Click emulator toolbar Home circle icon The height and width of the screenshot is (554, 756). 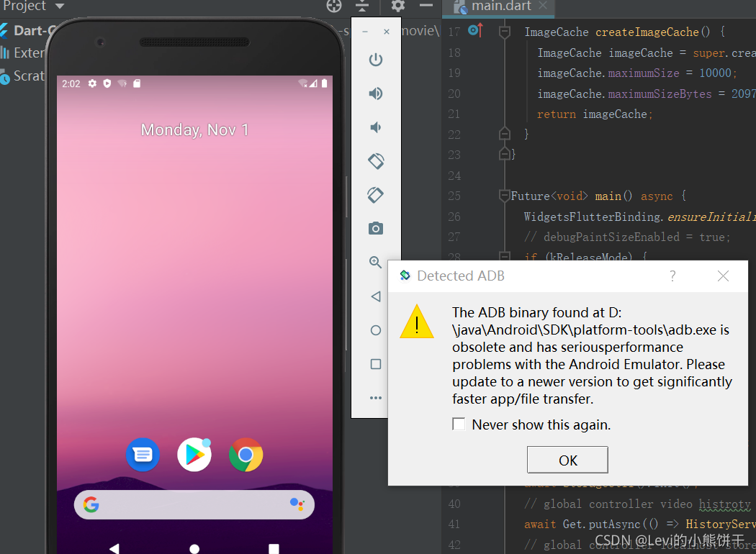click(x=376, y=330)
